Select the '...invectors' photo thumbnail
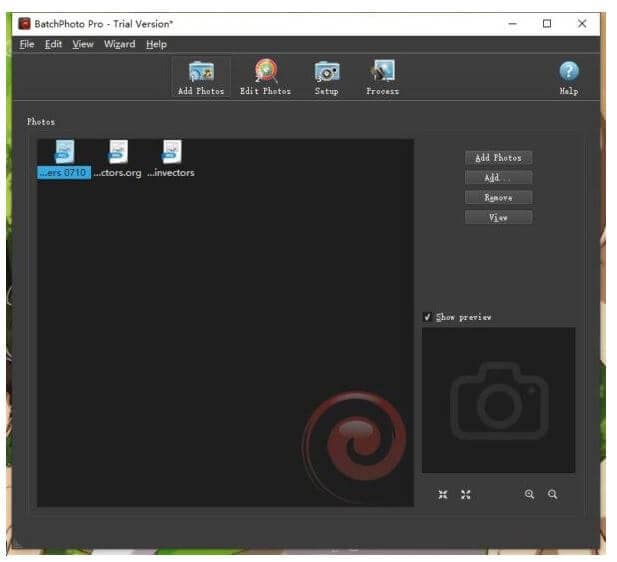 click(x=172, y=160)
